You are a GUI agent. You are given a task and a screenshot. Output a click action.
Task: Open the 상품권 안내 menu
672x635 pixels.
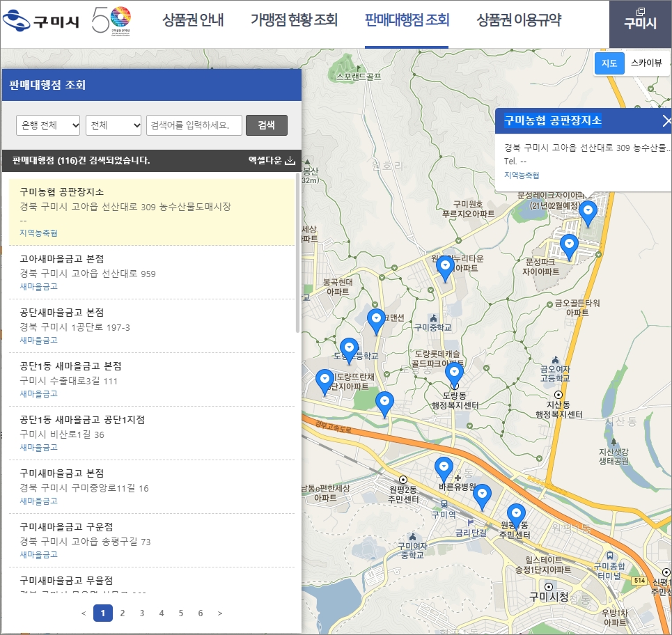(x=193, y=19)
